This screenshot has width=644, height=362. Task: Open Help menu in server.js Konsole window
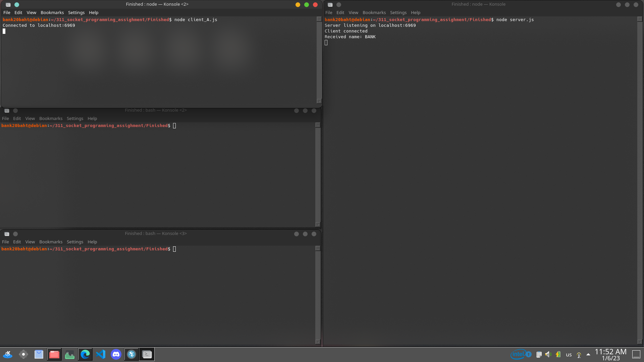[416, 12]
